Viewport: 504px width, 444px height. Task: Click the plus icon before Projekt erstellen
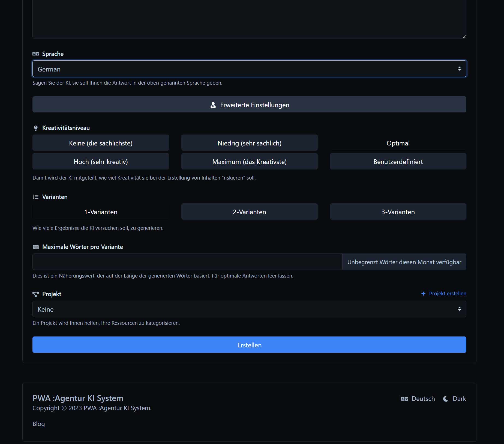coord(423,294)
